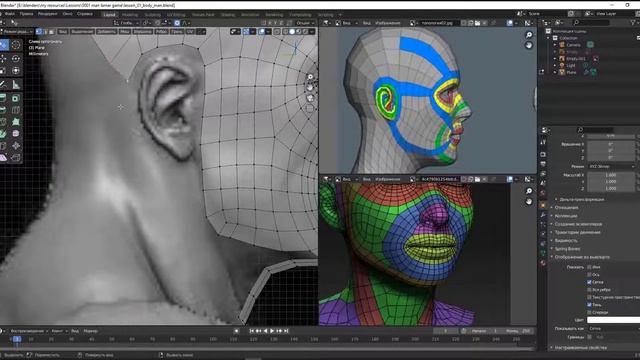Viewport: 640px width, 360px height.
Task: Select the Scale tool in left toolbar
Action: [x=3, y=71]
